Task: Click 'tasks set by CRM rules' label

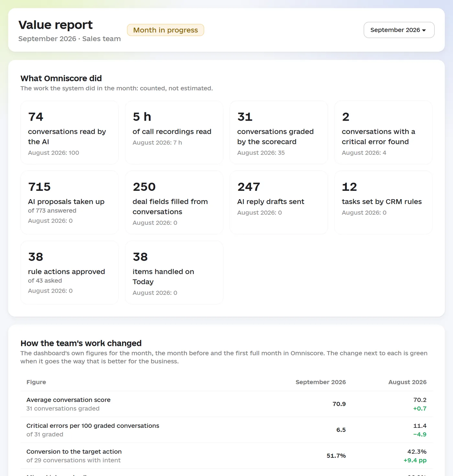Action: (x=381, y=201)
